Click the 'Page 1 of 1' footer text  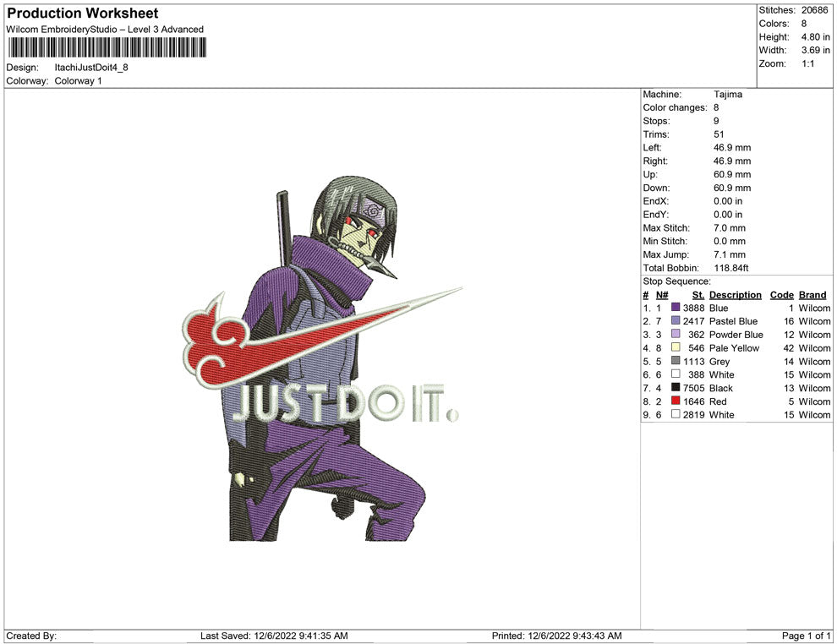pyautogui.click(x=806, y=636)
